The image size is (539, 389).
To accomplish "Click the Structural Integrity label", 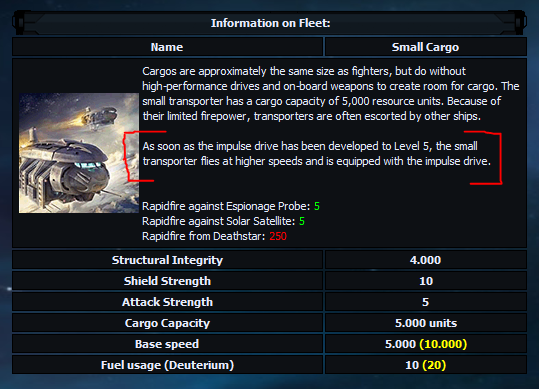I will 167,260.
